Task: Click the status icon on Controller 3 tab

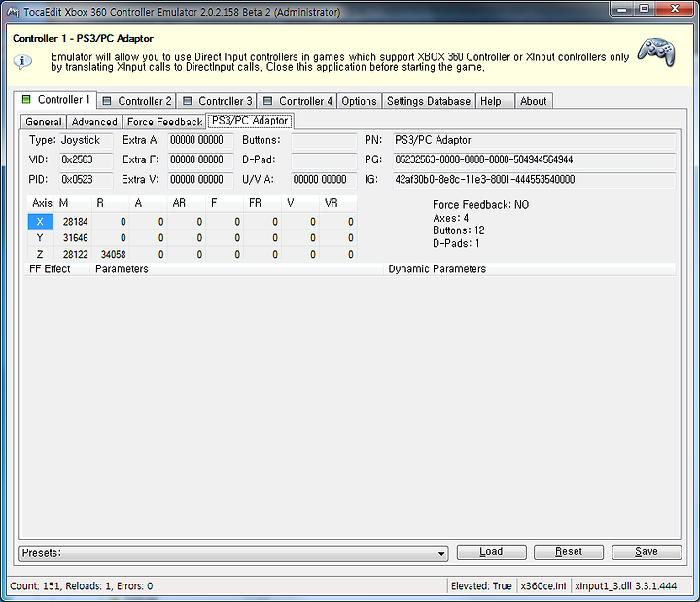Action: [188, 101]
